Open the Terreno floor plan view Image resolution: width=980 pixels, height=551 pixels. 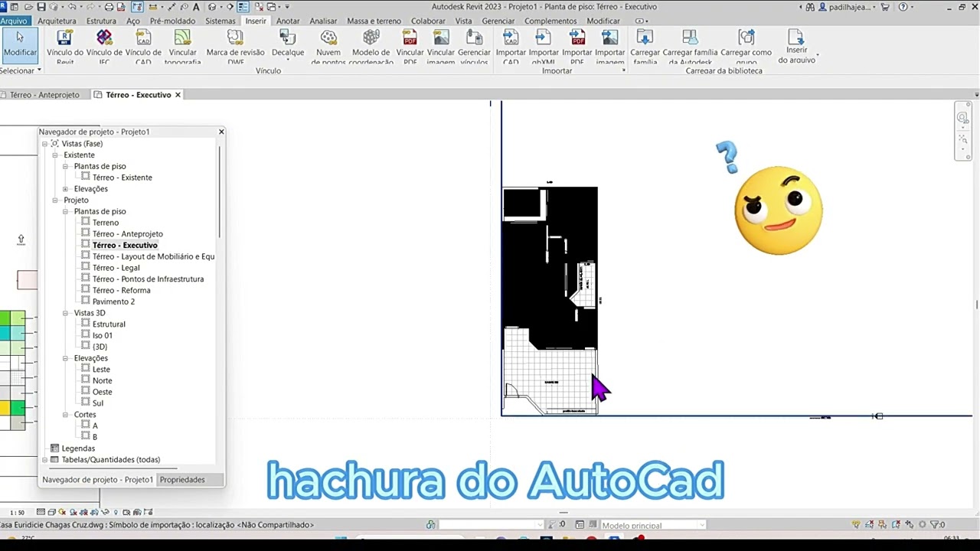pyautogui.click(x=106, y=223)
